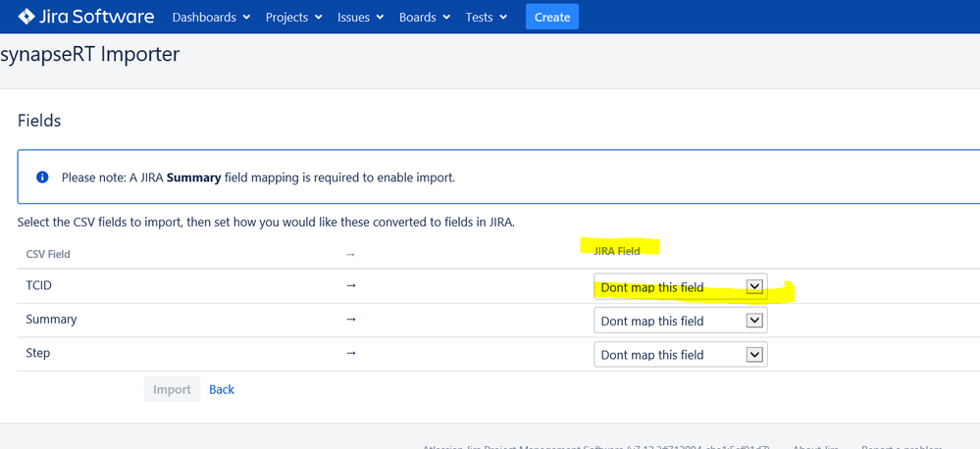
Task: Click the JIRA Field column header
Action: point(619,251)
